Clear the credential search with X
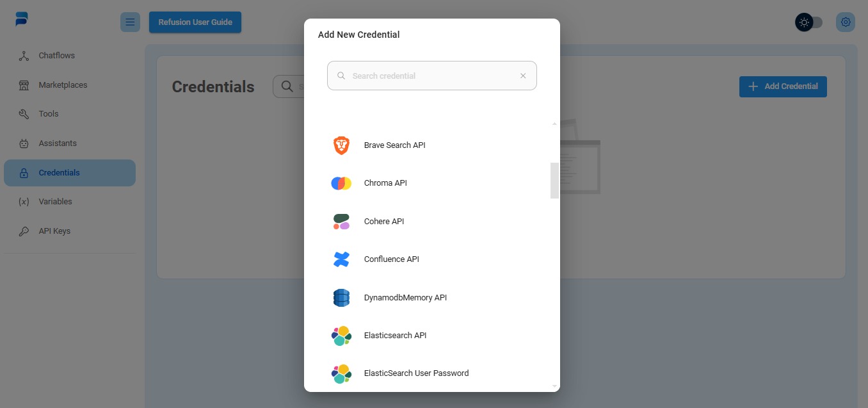 coord(523,76)
